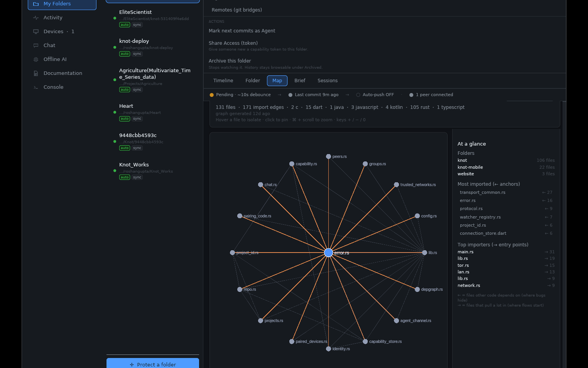Click the peers.rs graph node

pos(329,156)
